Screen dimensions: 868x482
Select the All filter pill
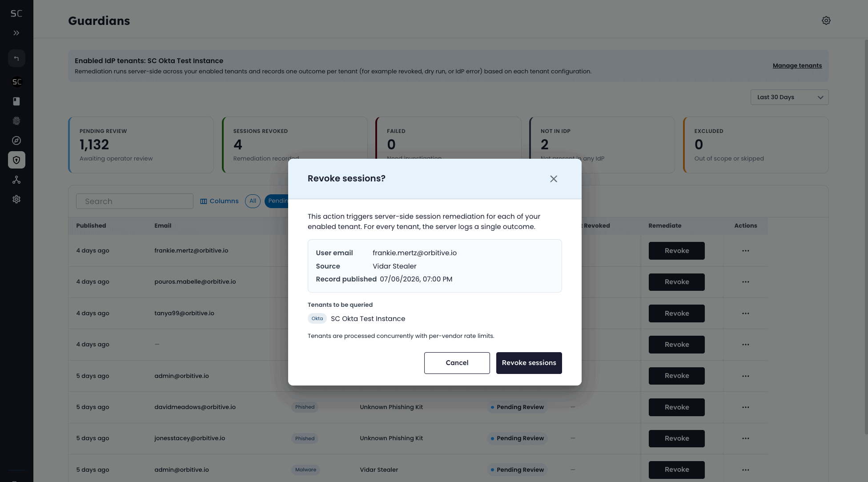point(253,201)
